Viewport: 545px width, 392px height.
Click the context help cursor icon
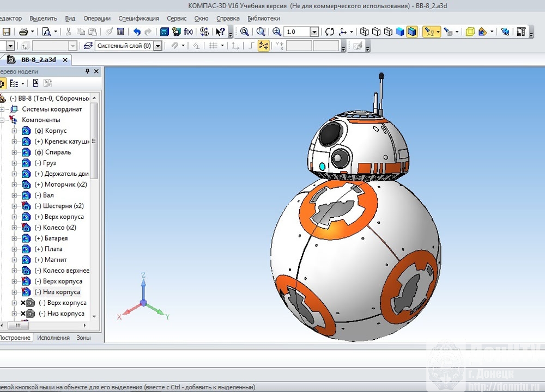[220, 32]
